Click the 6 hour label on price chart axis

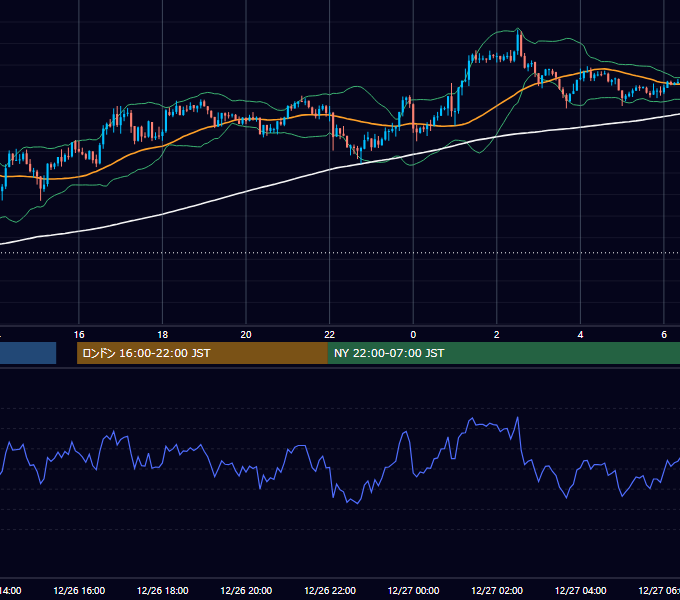tap(664, 335)
